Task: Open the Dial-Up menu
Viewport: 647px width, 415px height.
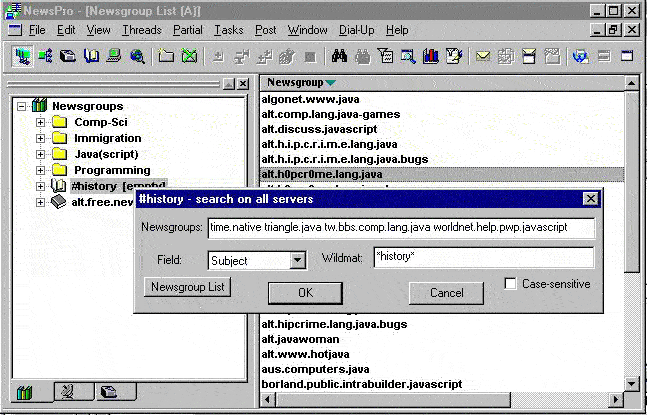Action: (357, 30)
